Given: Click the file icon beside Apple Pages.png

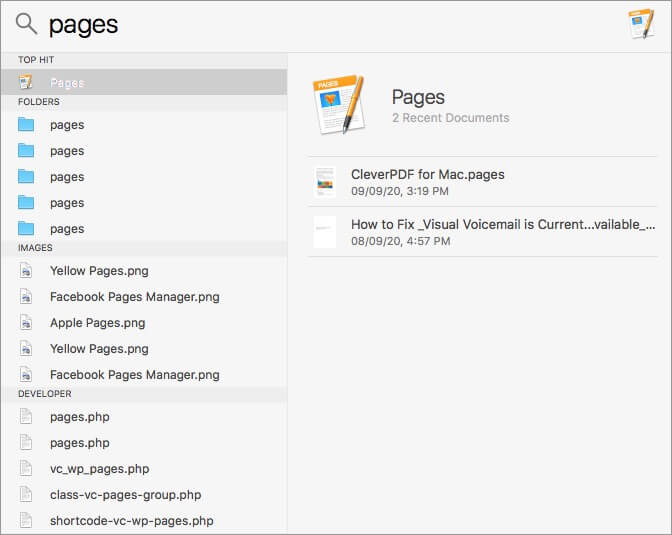Looking at the screenshot, I should point(26,323).
